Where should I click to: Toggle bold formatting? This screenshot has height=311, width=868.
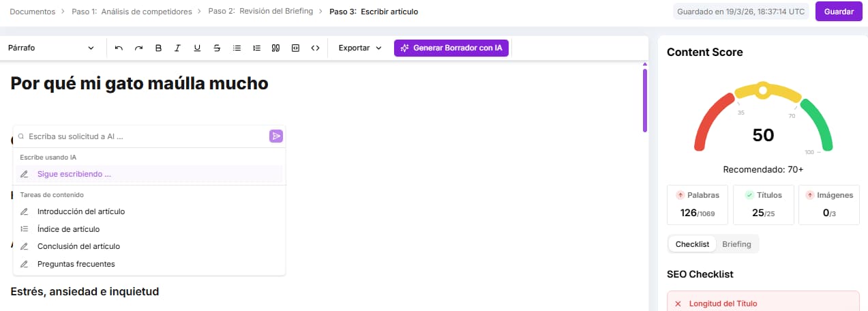[158, 48]
